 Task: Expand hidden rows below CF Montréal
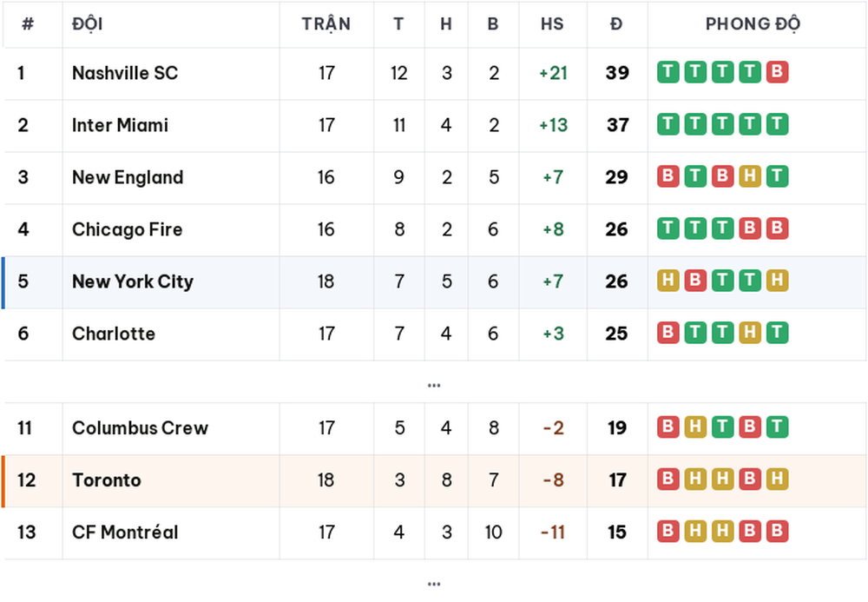point(434,584)
